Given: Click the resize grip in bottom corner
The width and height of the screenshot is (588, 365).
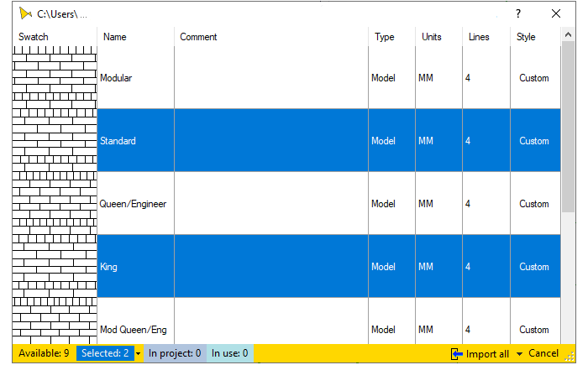Looking at the screenshot, I should tap(570, 357).
